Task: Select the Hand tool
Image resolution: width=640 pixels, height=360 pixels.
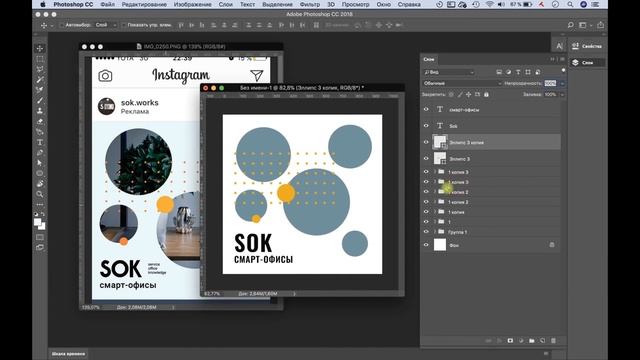Action: point(40,184)
